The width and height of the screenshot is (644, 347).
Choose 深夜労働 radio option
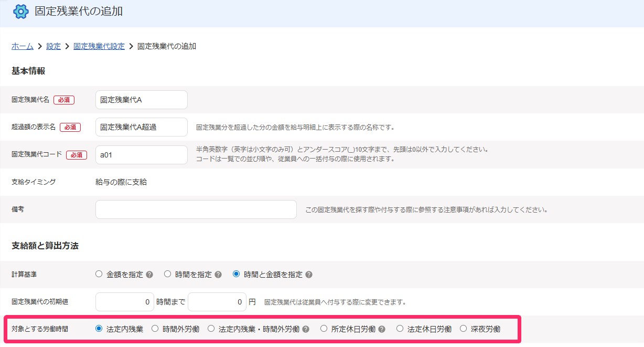pyautogui.click(x=463, y=329)
